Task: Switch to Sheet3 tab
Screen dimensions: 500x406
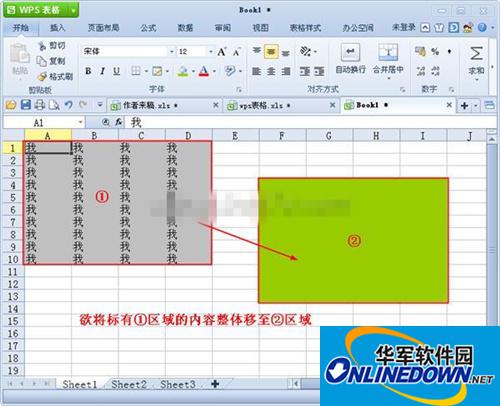Action: pos(178,384)
